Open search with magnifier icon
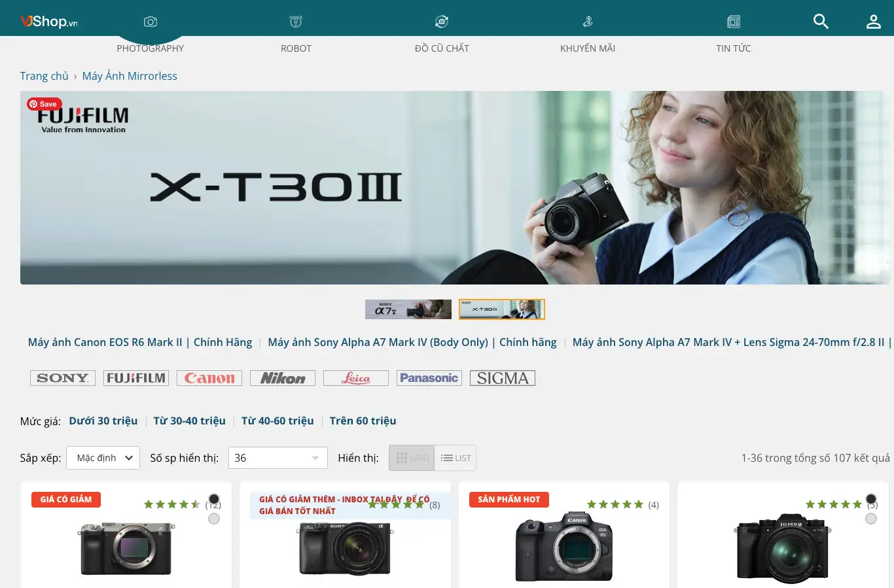The image size is (894, 588). (821, 22)
